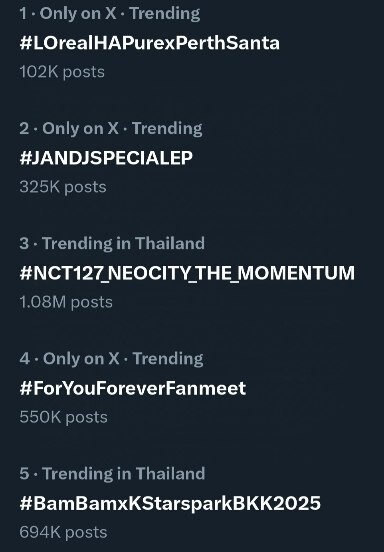Select the 102K posts count

(x=62, y=72)
